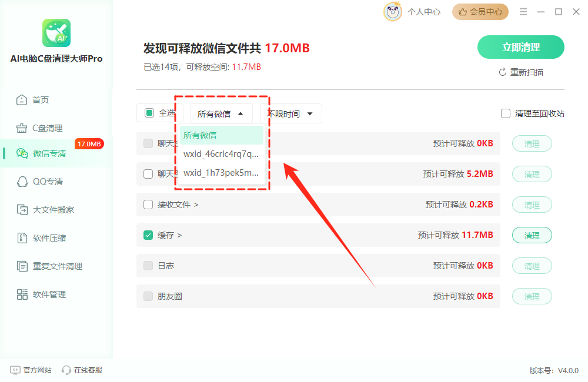
Task: Choose 所有微信 option in dropdown list
Action: 222,135
